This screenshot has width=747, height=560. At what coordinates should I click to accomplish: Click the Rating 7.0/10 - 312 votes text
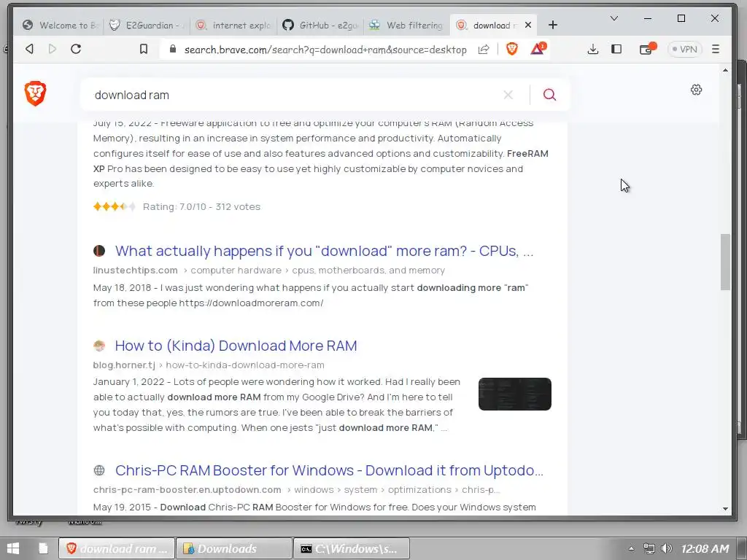point(201,206)
